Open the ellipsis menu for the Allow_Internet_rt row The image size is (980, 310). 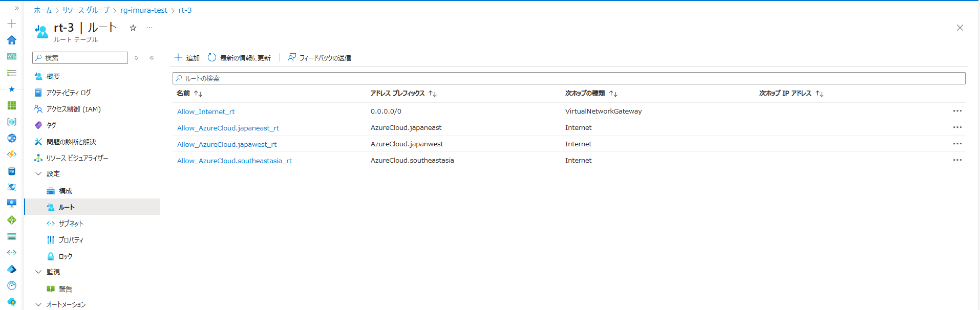(x=957, y=111)
